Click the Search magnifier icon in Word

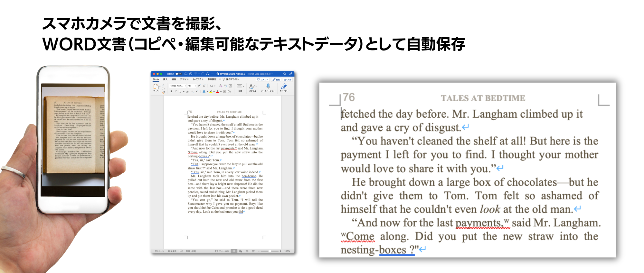click(285, 74)
